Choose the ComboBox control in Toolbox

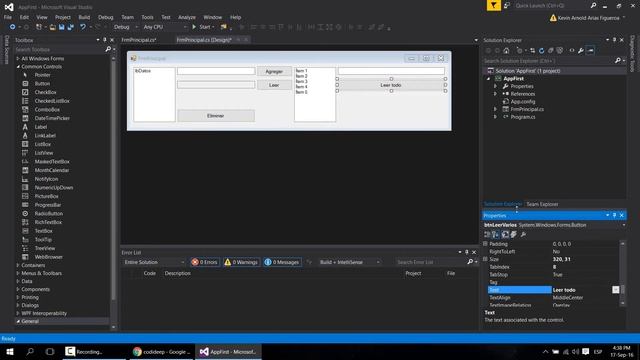(47, 110)
